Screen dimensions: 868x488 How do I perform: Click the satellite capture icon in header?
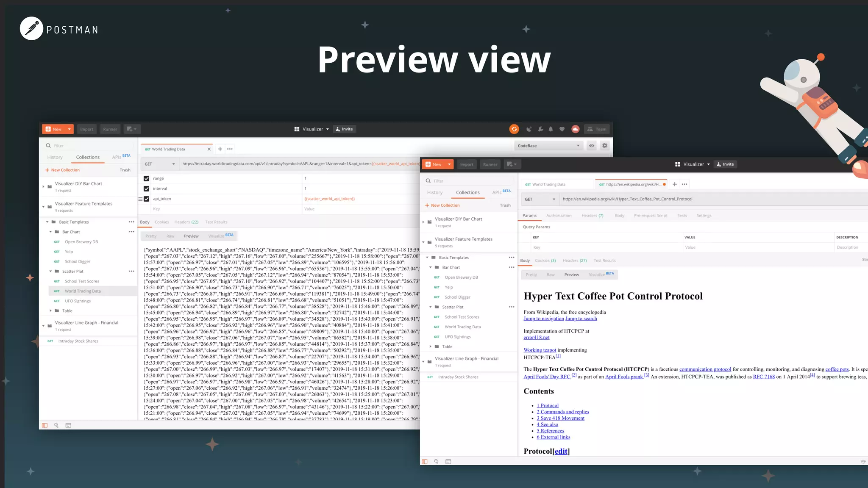pyautogui.click(x=529, y=129)
